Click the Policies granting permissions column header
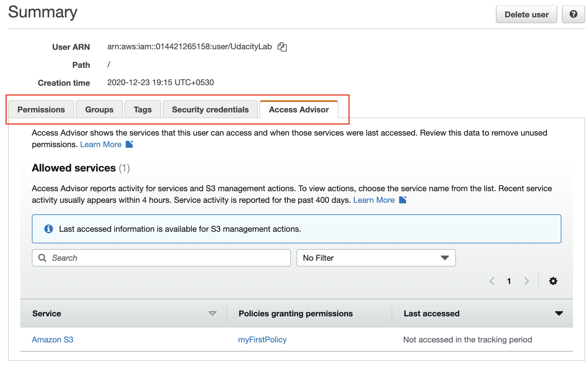588x365 pixels. coord(295,313)
